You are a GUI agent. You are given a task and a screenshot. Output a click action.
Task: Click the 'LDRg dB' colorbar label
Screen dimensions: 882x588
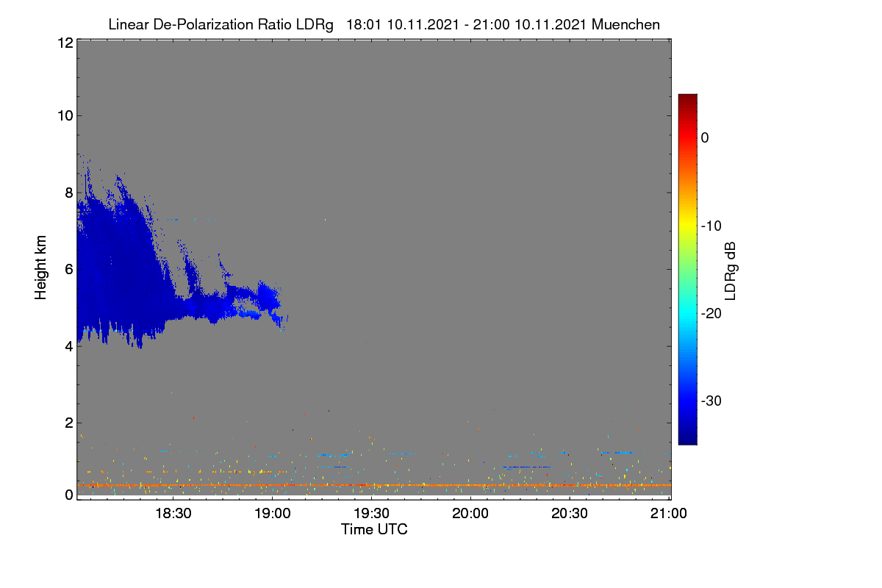(x=730, y=270)
